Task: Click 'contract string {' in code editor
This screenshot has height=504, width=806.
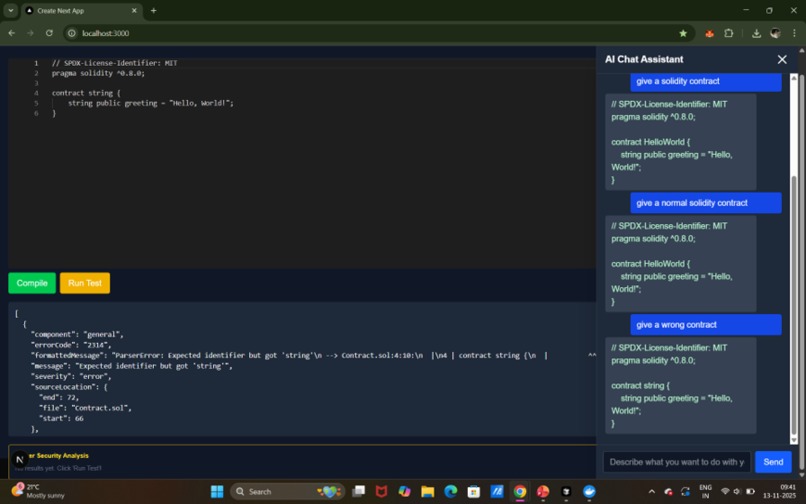Action: click(86, 93)
